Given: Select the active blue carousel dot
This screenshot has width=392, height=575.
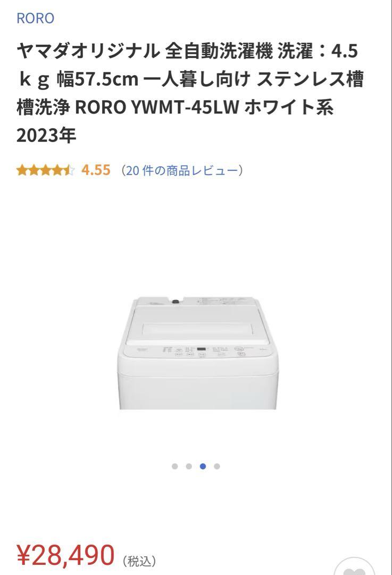Looking at the screenshot, I should [x=203, y=466].
